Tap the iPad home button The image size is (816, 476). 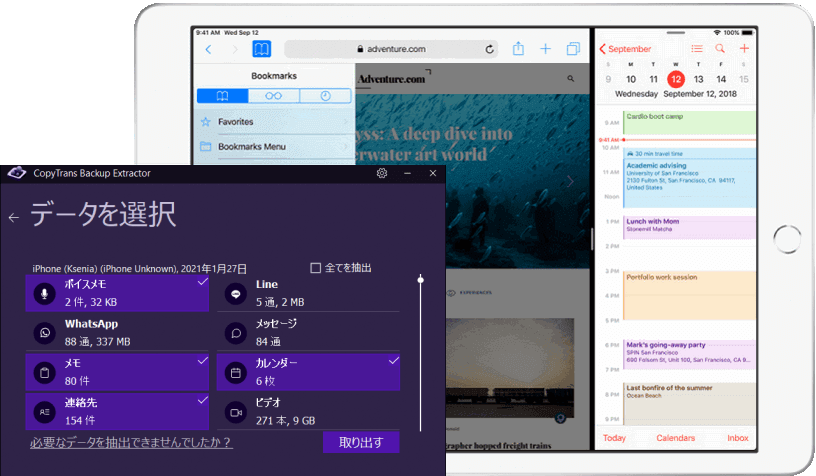pos(787,239)
